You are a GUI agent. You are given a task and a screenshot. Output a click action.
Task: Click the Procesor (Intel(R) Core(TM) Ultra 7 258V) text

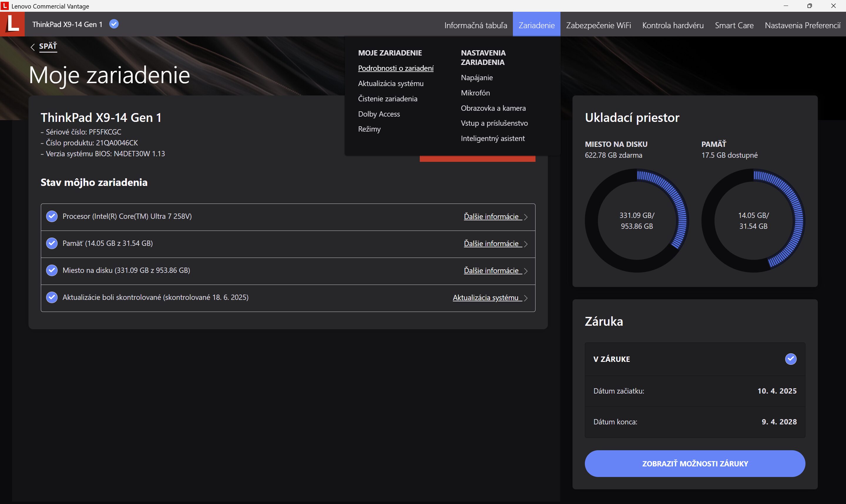coord(127,216)
